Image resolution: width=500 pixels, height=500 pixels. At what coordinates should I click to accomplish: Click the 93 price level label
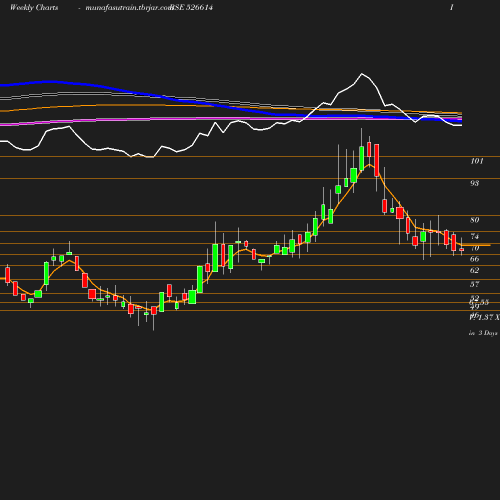coord(475,183)
